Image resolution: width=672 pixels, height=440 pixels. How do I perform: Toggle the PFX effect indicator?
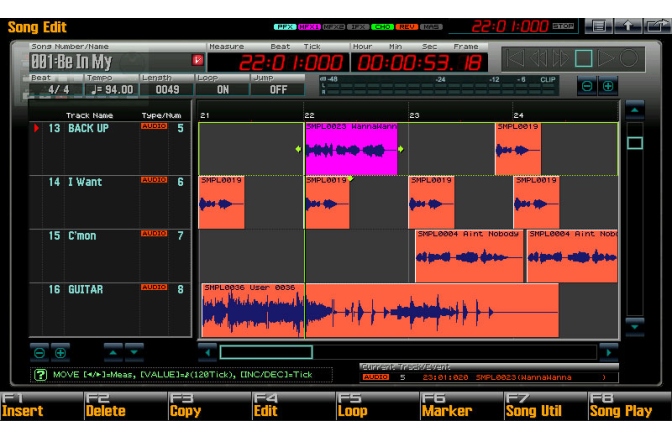point(284,27)
